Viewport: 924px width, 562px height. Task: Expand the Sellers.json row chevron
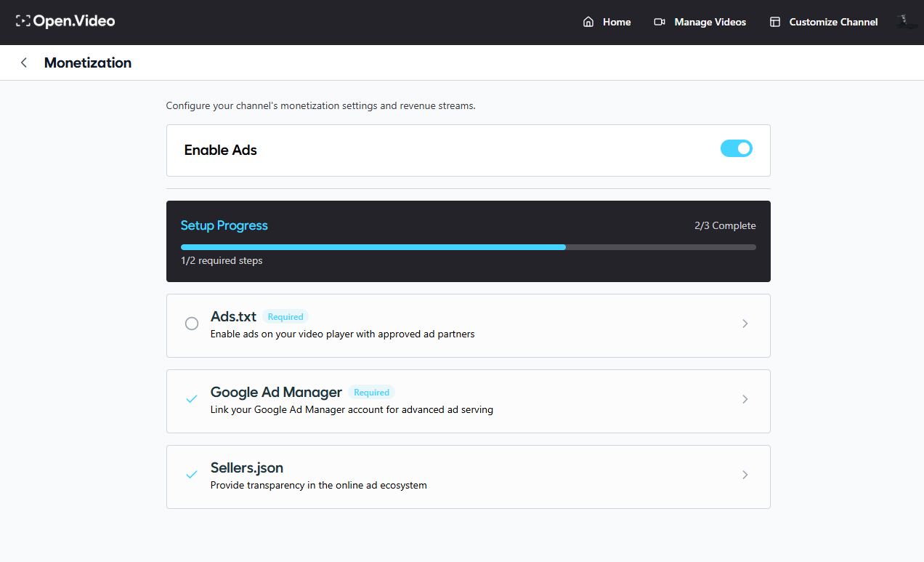click(x=745, y=475)
